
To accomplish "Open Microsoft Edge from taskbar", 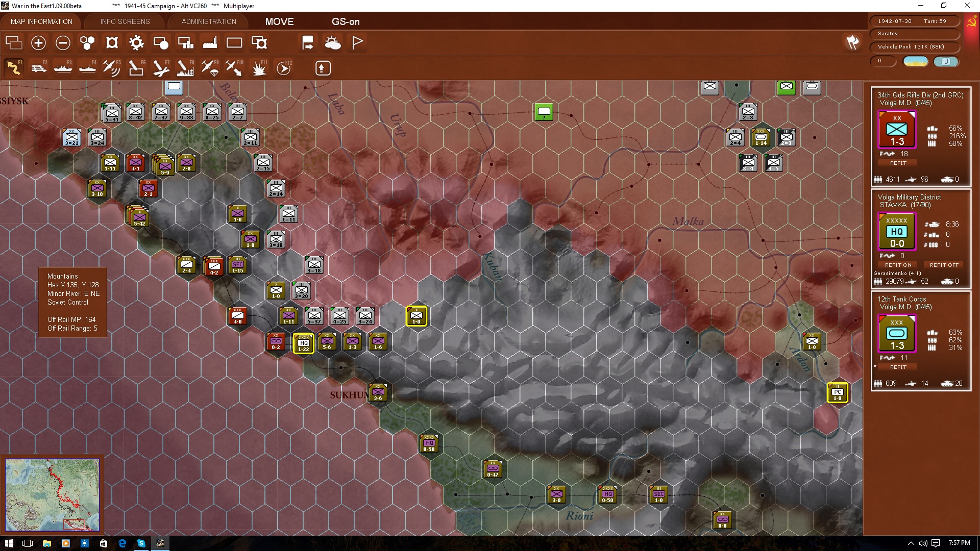I will [x=122, y=543].
